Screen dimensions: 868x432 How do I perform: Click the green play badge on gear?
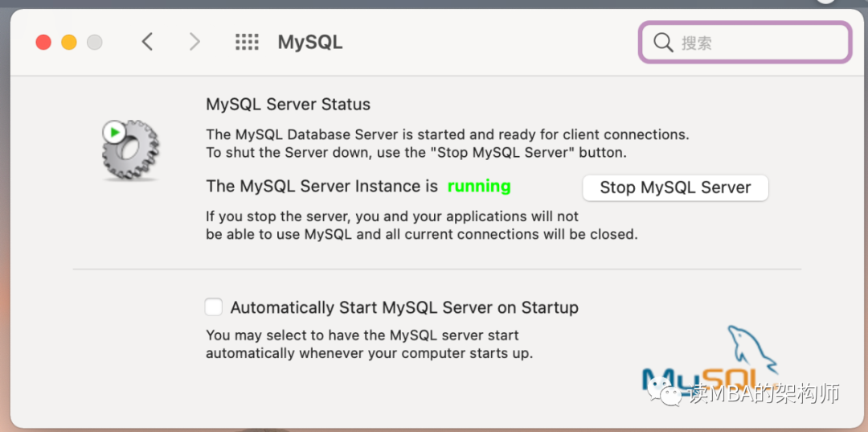point(115,131)
